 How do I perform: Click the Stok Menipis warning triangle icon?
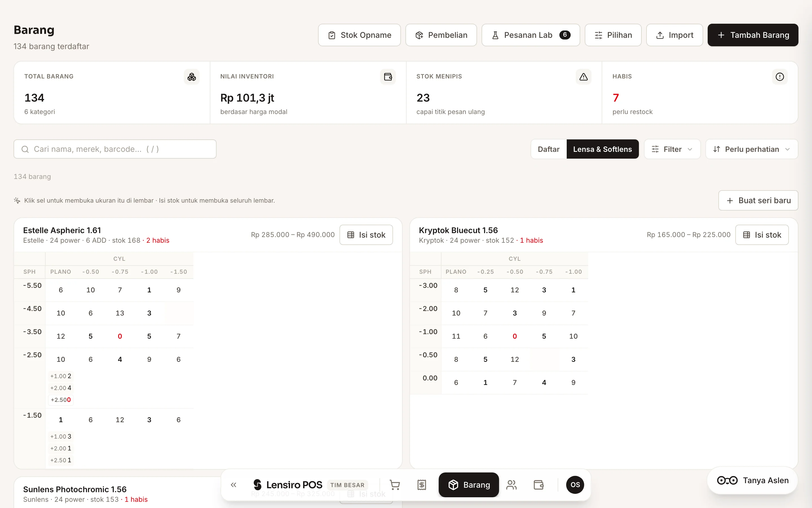coord(584,77)
